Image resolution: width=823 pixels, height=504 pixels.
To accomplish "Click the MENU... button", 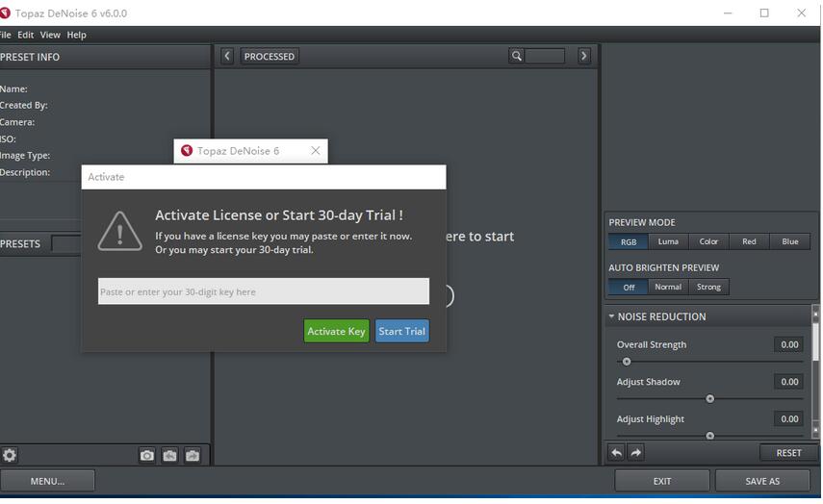I will point(47,481).
